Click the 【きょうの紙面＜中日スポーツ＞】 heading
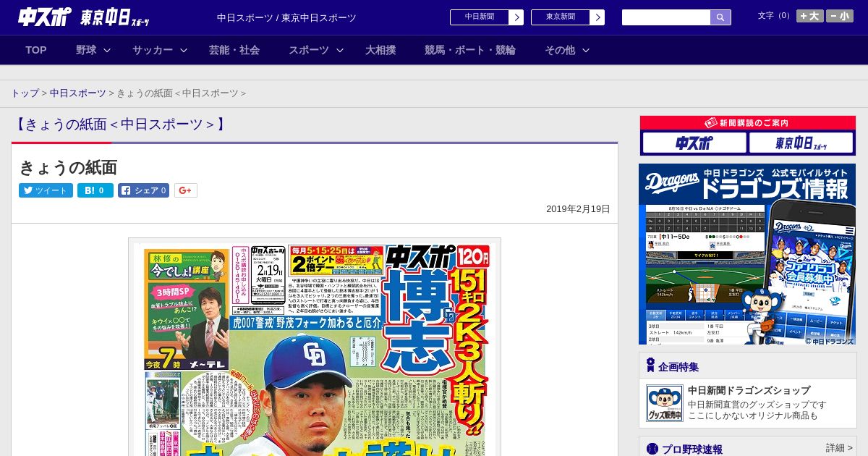Viewport: 868px width, 456px height. [x=120, y=124]
